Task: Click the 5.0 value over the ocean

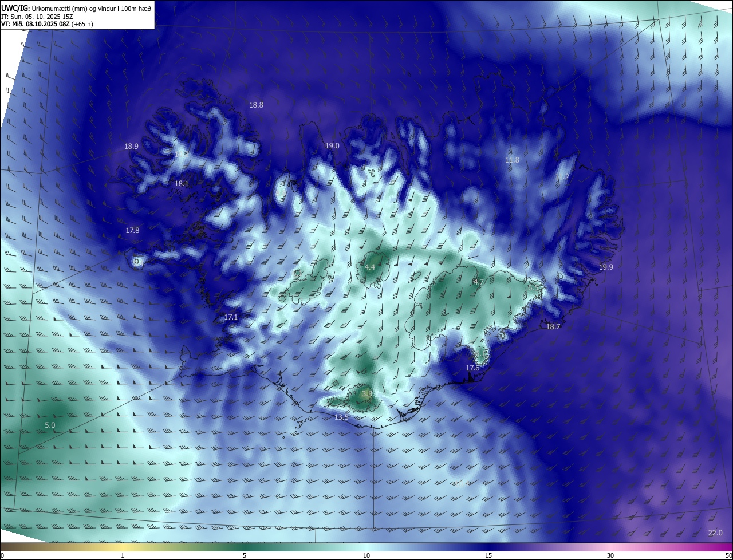Action: pyautogui.click(x=50, y=425)
